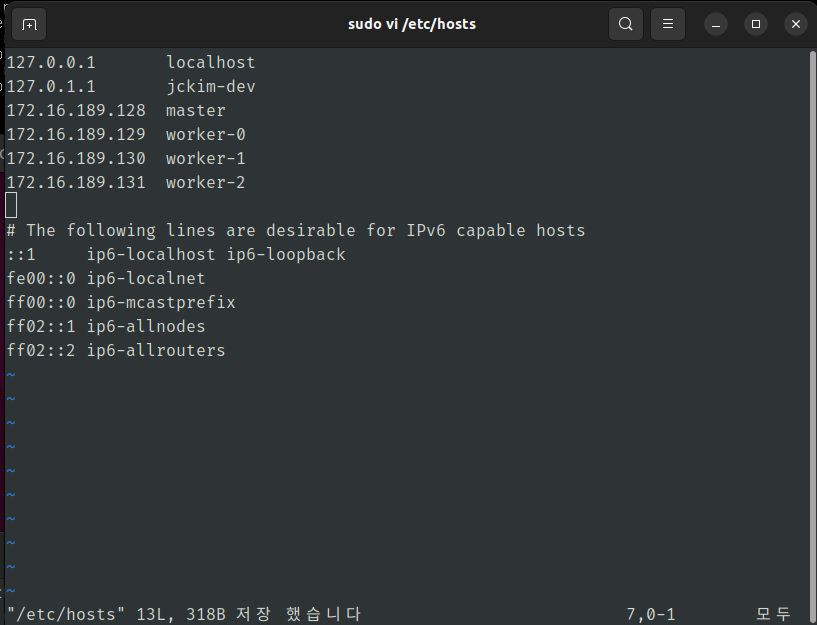
Task: Click the hostname 'worker-2'
Action: pos(205,182)
